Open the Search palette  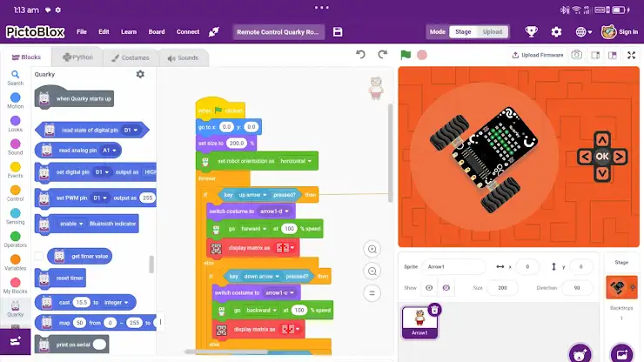[x=15, y=77]
